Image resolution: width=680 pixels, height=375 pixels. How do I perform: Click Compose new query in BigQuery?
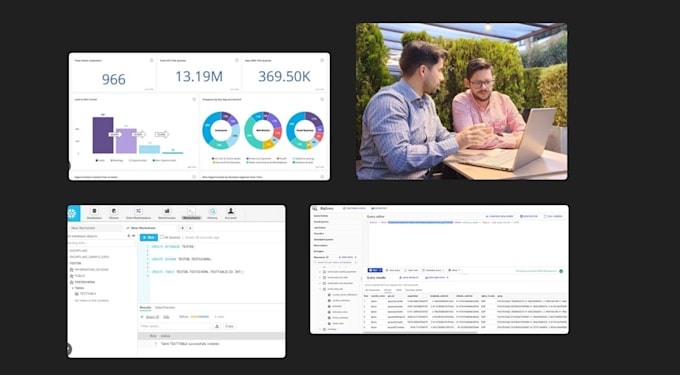point(500,216)
